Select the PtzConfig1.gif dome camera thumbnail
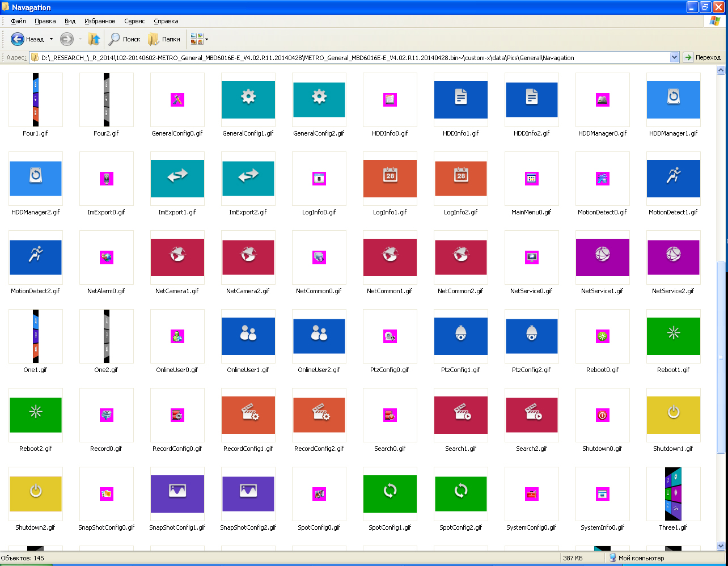This screenshot has height=566, width=728. [460, 336]
